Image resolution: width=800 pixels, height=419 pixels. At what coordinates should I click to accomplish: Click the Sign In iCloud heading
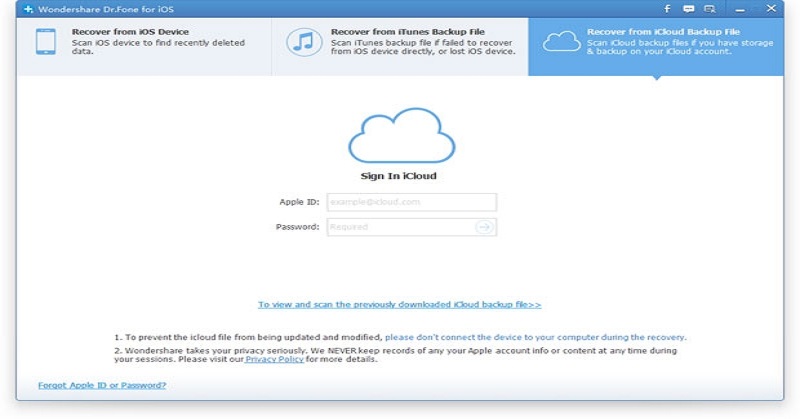coord(398,176)
